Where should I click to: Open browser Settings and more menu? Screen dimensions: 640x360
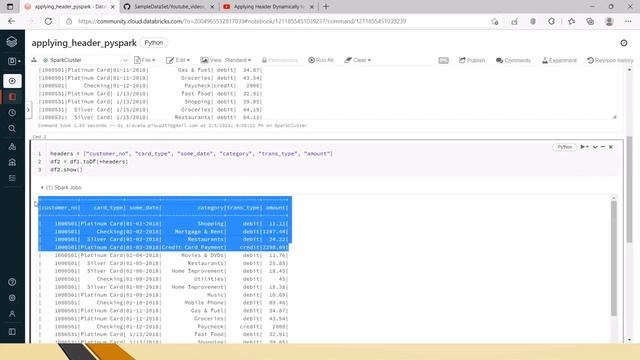[x=628, y=22]
